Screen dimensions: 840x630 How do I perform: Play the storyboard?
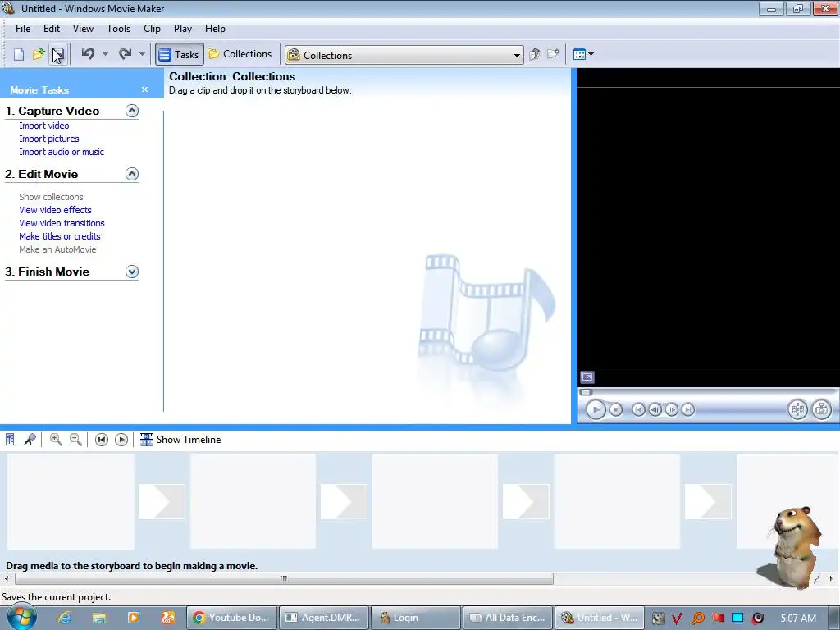121,440
